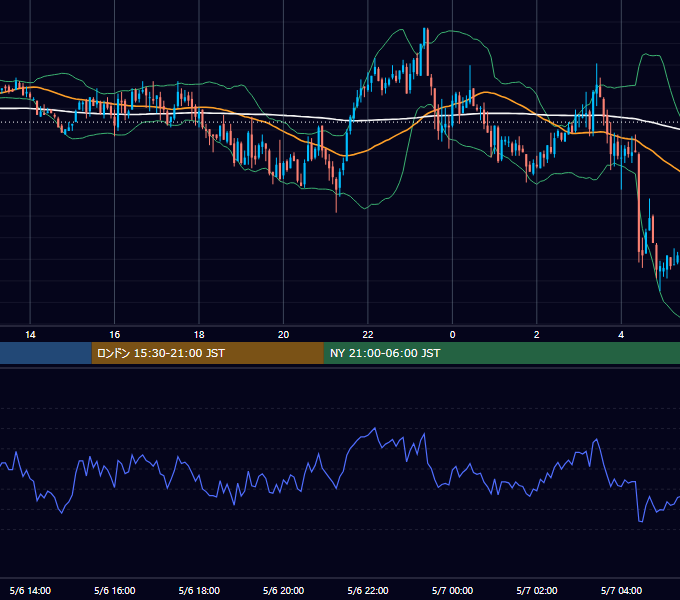Click the NY 21:00-06:00 JST session bar
The height and width of the screenshot is (600, 680).
tap(502, 353)
